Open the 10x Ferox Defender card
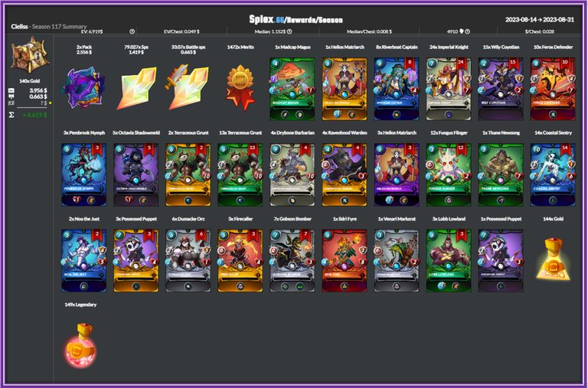 tap(553, 89)
